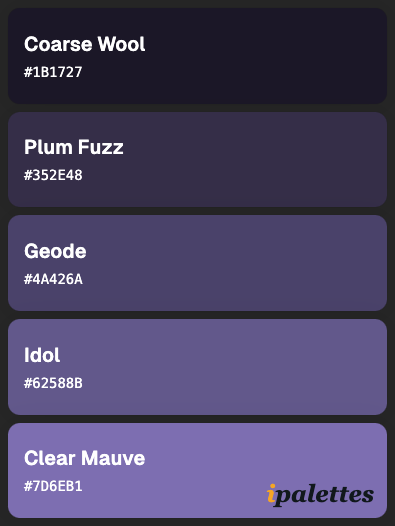Screen dimensions: 395x526
Task: Select the Coarse Wool color swatch
Action: [x=197, y=56]
